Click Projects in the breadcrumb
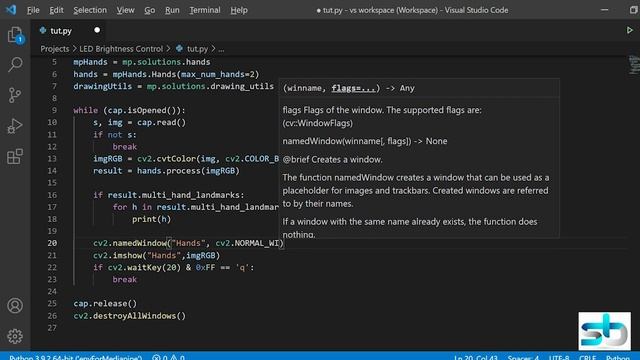The width and height of the screenshot is (640, 360). pyautogui.click(x=55, y=49)
